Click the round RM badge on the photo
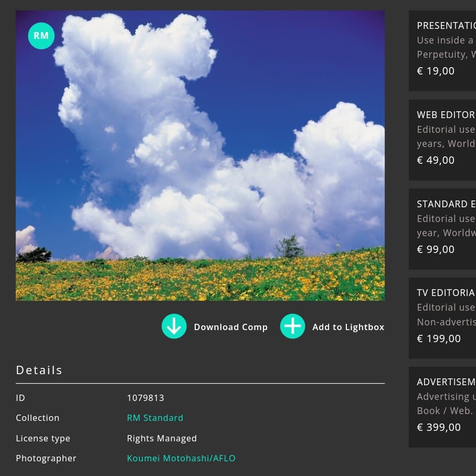Screen dimensions: 476x476 pos(41,36)
